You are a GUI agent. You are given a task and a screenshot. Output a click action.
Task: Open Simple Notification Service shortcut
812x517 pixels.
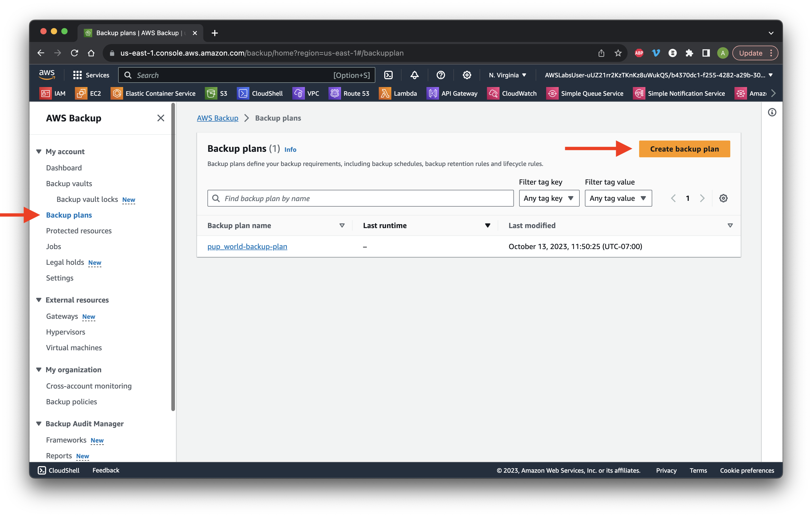click(x=679, y=94)
